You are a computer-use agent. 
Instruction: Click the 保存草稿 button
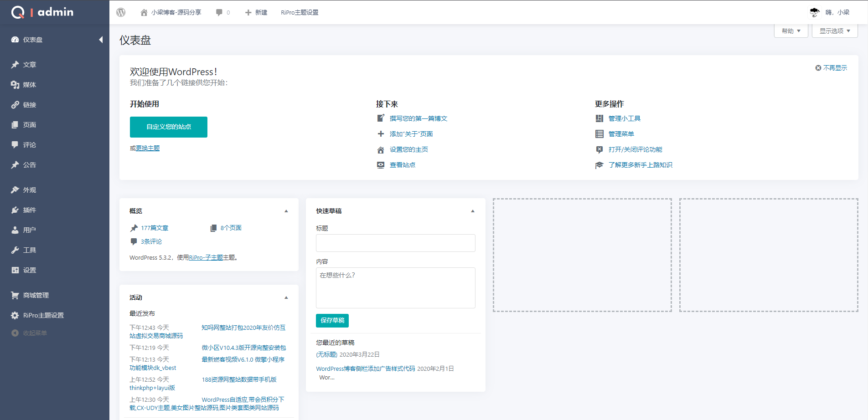[x=332, y=320]
